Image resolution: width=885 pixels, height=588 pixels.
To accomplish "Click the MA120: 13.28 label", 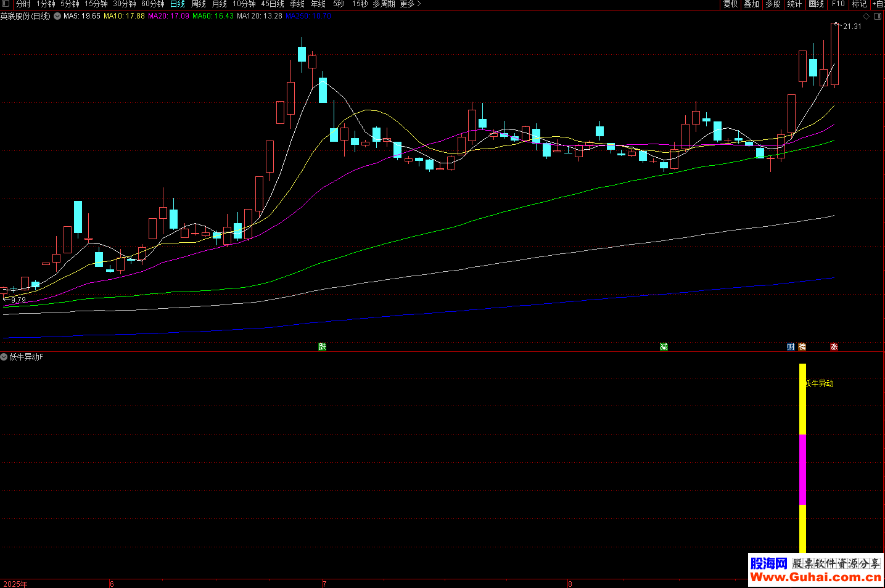I will (260, 16).
